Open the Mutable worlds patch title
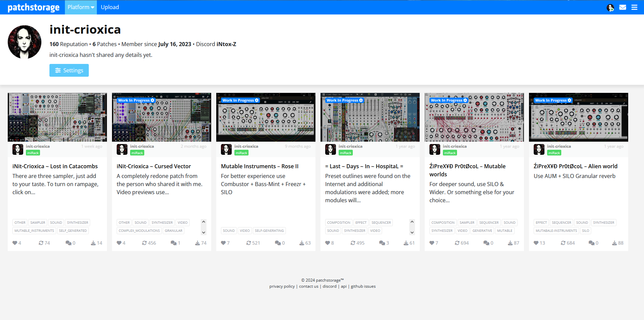The width and height of the screenshot is (644, 320). point(467,170)
